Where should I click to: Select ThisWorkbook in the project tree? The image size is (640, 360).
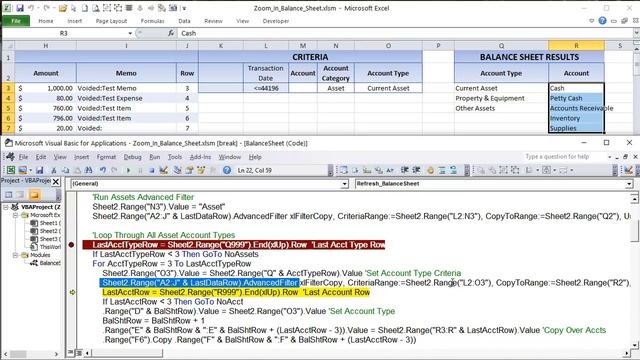[x=46, y=247]
